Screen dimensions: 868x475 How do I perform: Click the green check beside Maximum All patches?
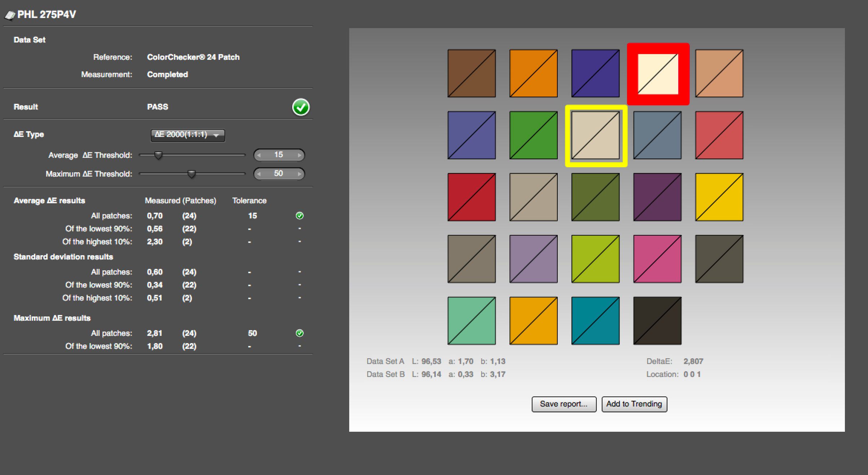click(x=299, y=333)
